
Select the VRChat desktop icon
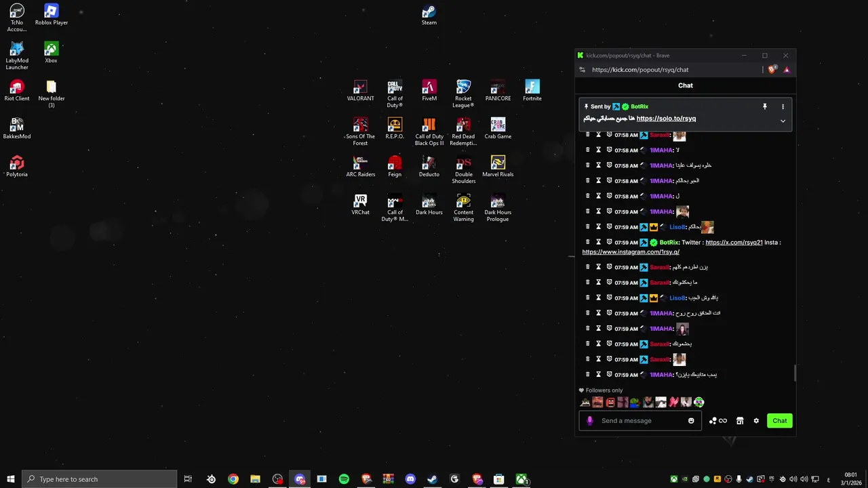click(x=360, y=205)
